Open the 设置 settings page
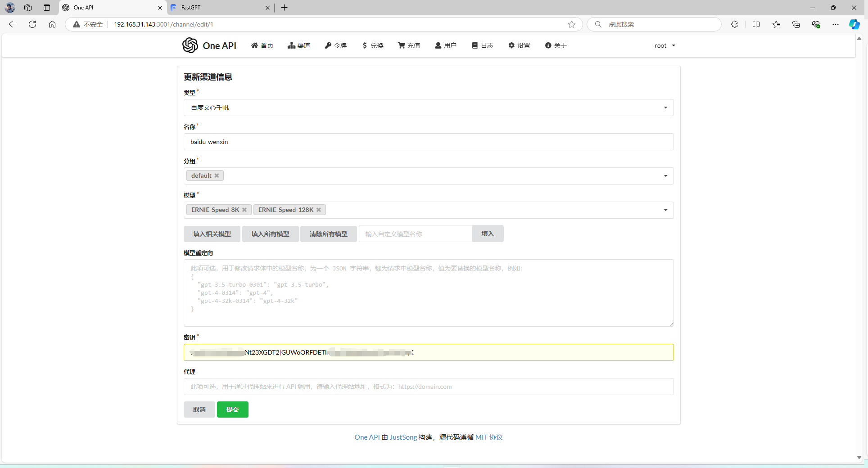The image size is (868, 468). 519,45
